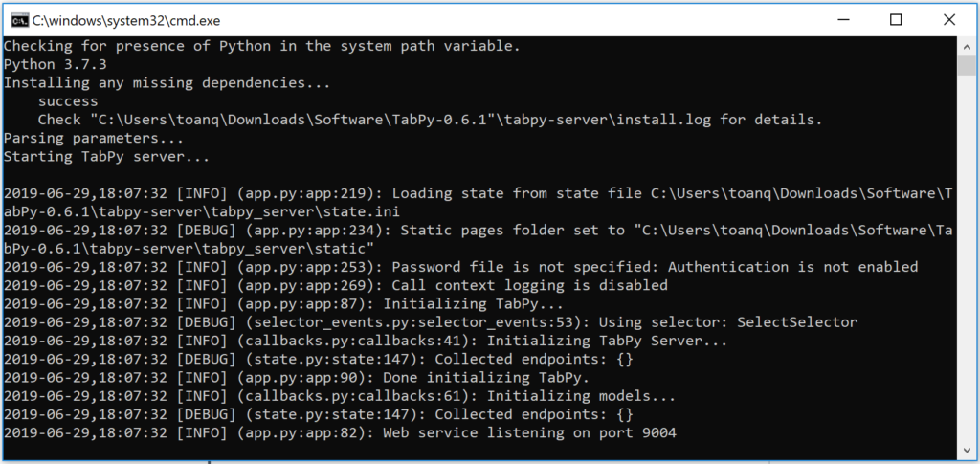980x464 pixels.
Task: Click the "Done initializing TabPy." line
Action: click(x=486, y=377)
